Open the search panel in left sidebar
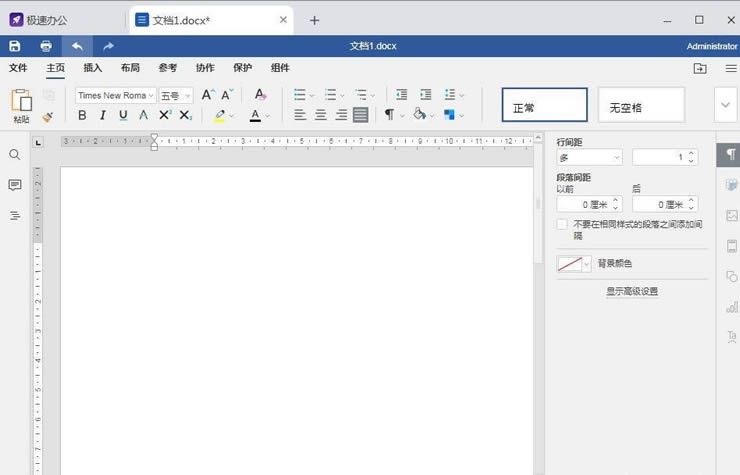The height and width of the screenshot is (475, 740). tap(15, 155)
